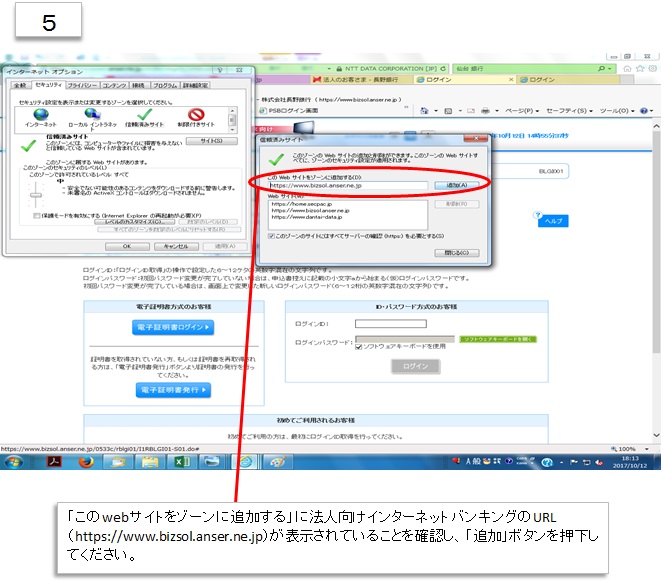Select https://home.secpac.jp in website list
Image resolution: width=661 pixels, height=583 pixels.
(301, 204)
